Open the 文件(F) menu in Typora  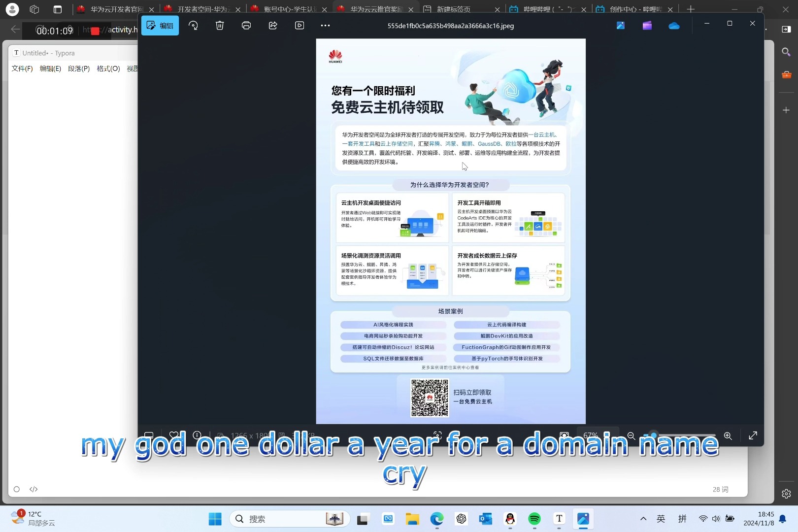coord(22,68)
